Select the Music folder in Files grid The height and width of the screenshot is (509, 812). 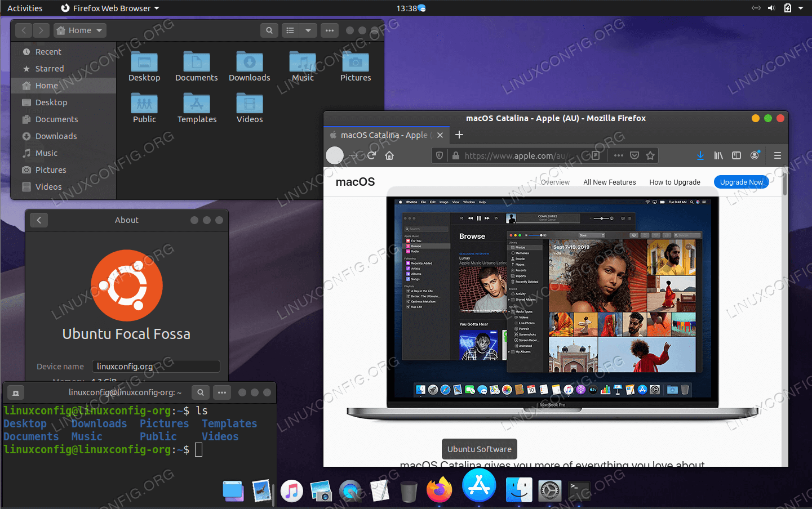pyautogui.click(x=303, y=62)
